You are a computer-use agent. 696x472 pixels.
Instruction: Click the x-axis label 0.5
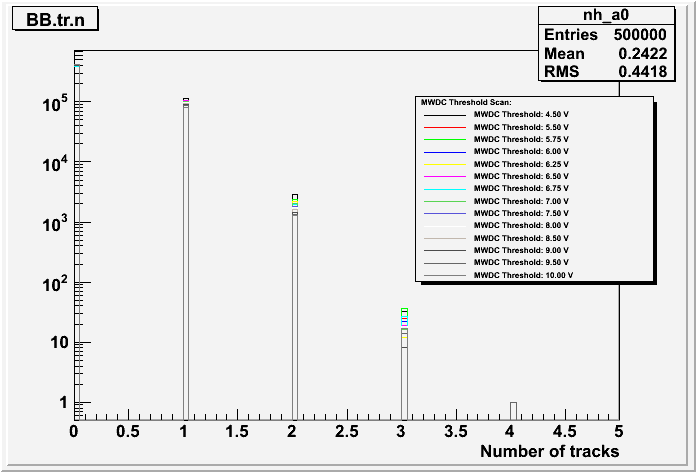(129, 431)
